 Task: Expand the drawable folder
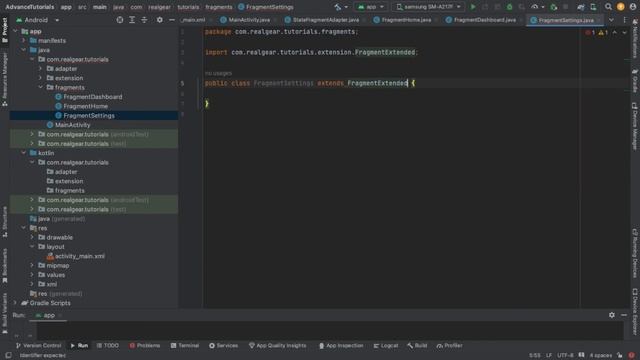tap(32, 237)
